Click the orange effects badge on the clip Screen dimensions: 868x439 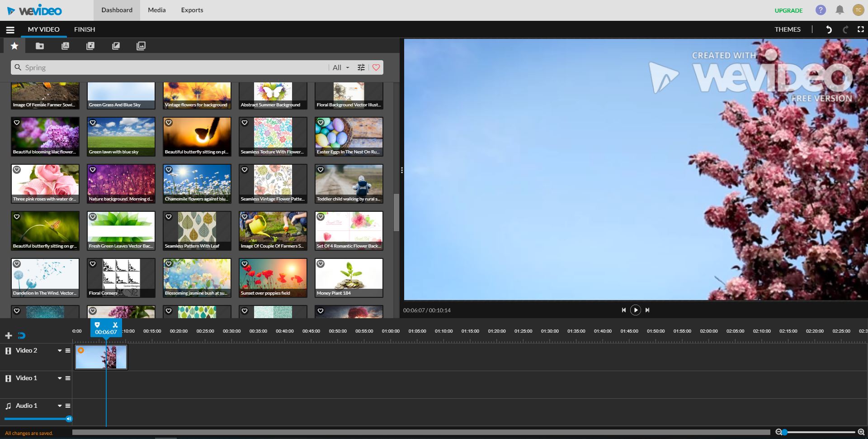(81, 350)
